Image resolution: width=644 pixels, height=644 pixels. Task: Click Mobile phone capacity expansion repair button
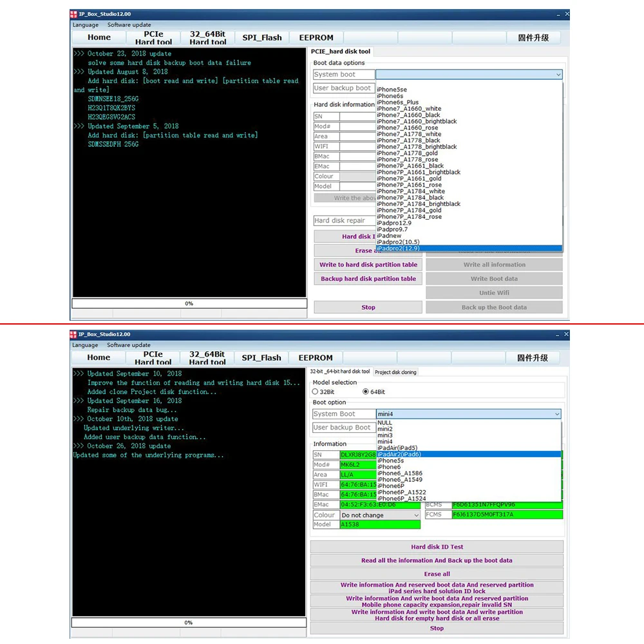(x=437, y=601)
